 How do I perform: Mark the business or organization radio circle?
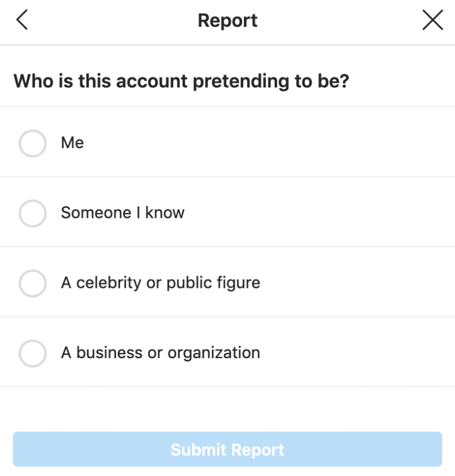[x=33, y=353]
